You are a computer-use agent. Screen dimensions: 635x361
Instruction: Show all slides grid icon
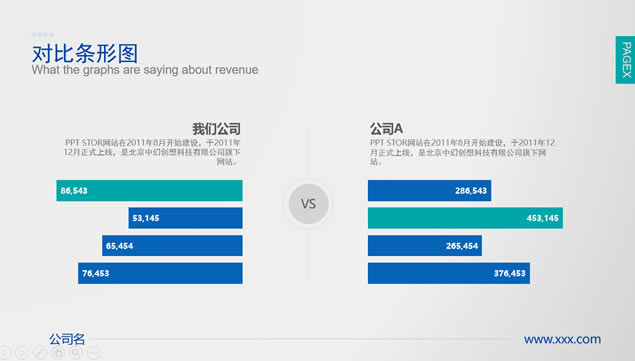(58, 352)
